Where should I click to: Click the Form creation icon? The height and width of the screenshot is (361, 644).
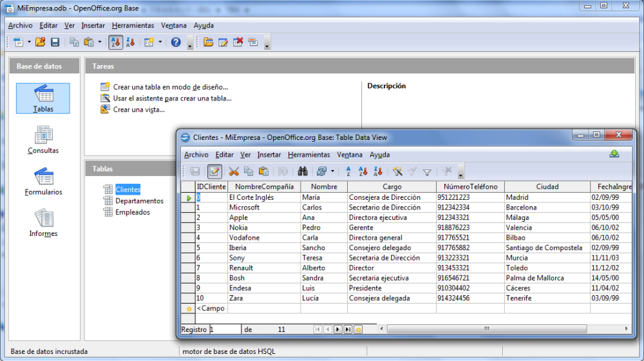click(149, 42)
